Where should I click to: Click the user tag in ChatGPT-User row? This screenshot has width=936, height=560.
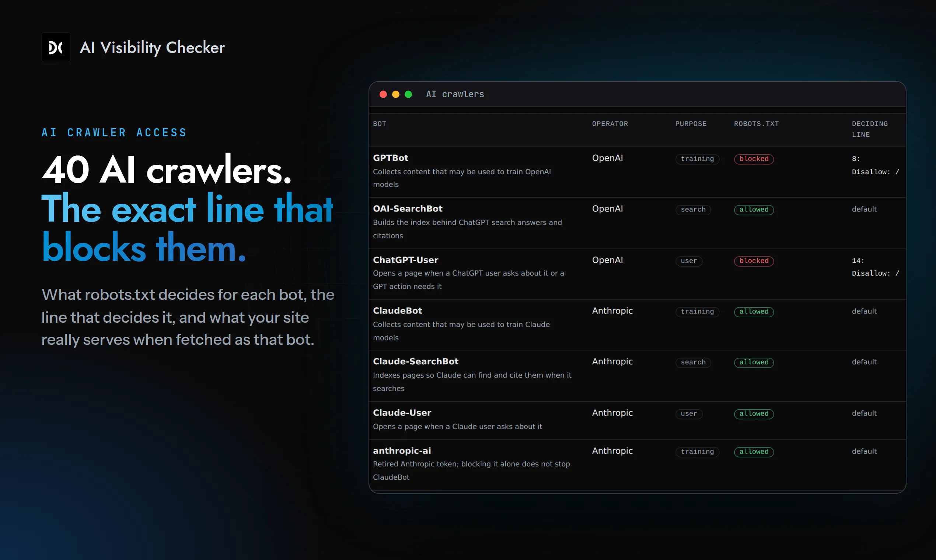coord(689,261)
